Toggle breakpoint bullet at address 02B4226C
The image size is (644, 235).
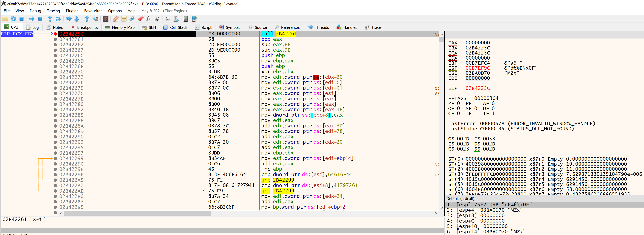click(x=55, y=56)
